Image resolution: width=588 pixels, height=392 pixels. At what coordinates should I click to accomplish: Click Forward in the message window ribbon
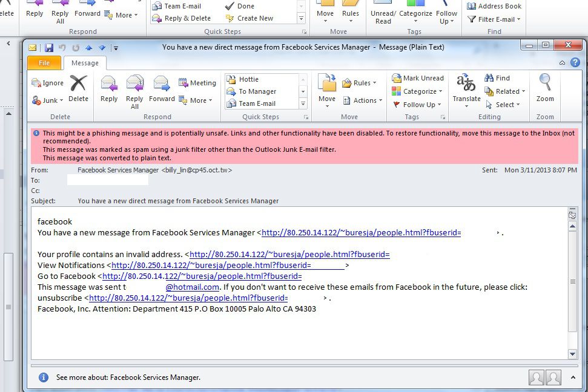point(162,89)
